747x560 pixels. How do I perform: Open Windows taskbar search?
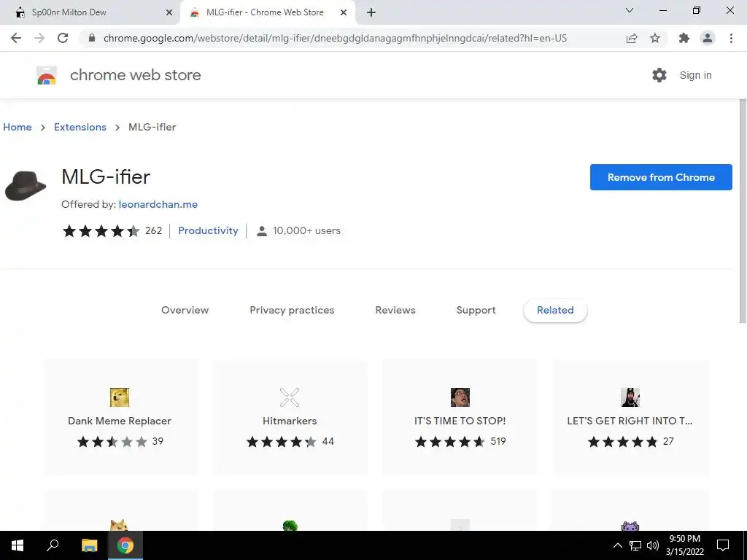53,545
